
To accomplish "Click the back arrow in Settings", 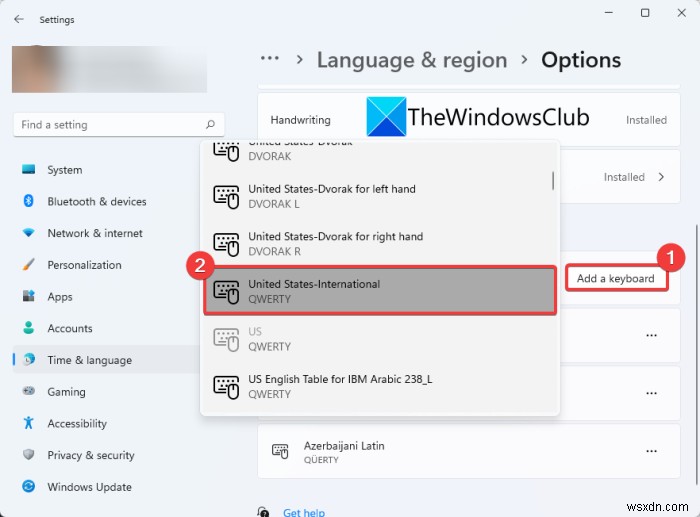I will click(x=19, y=19).
